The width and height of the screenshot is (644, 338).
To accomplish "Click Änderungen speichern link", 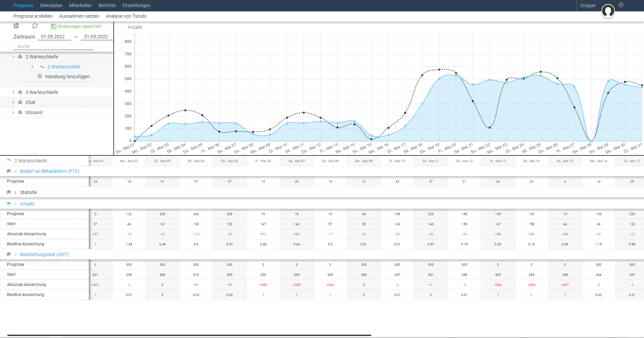I will tap(80, 26).
